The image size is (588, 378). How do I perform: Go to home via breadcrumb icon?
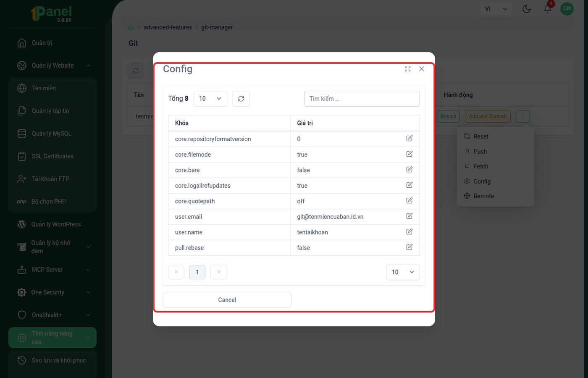131,27
